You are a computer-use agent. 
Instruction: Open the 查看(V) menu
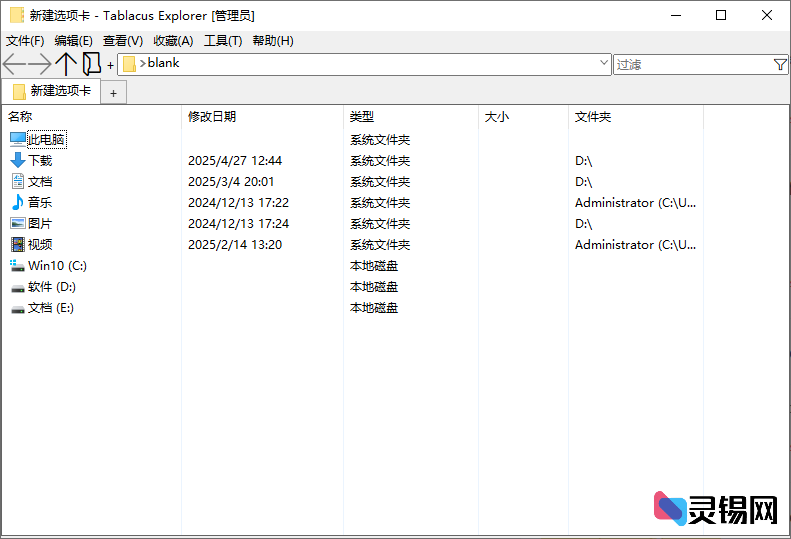[123, 41]
